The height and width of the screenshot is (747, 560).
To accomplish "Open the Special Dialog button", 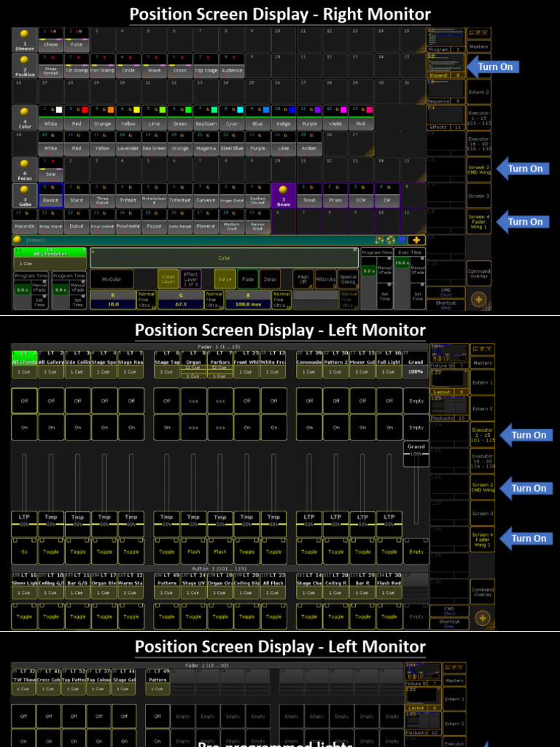I will pos(348,279).
